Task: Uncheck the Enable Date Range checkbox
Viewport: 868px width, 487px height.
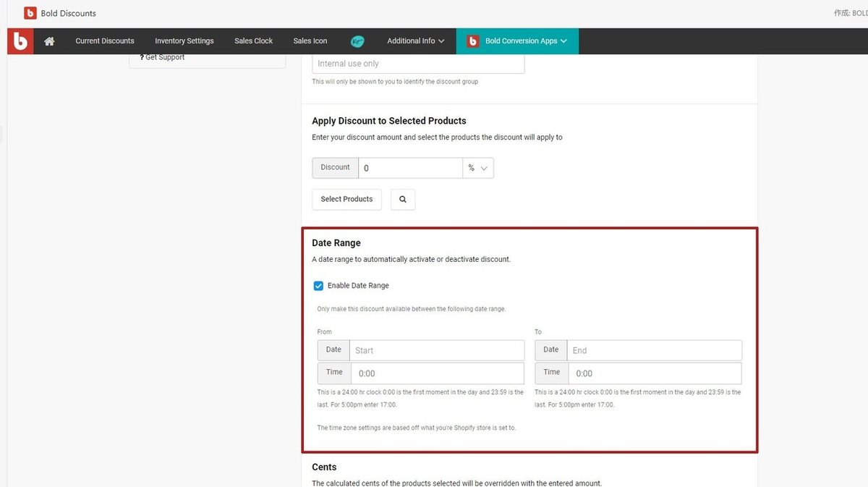Action: tap(318, 286)
